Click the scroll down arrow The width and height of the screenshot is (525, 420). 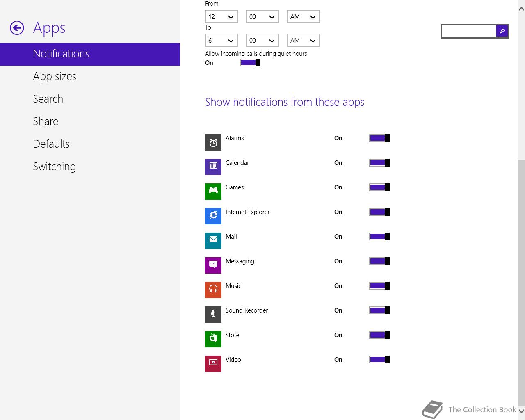point(521,411)
